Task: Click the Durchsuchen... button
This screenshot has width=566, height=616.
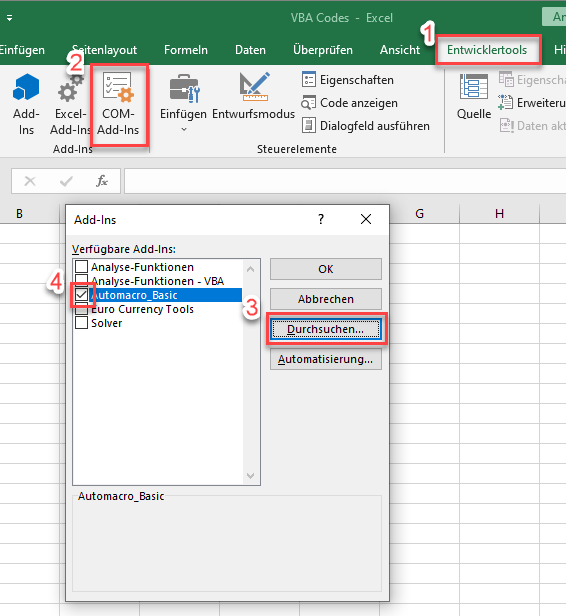Action: [326, 329]
